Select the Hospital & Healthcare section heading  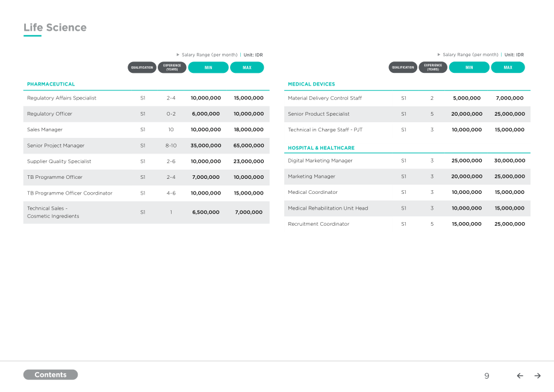click(321, 148)
